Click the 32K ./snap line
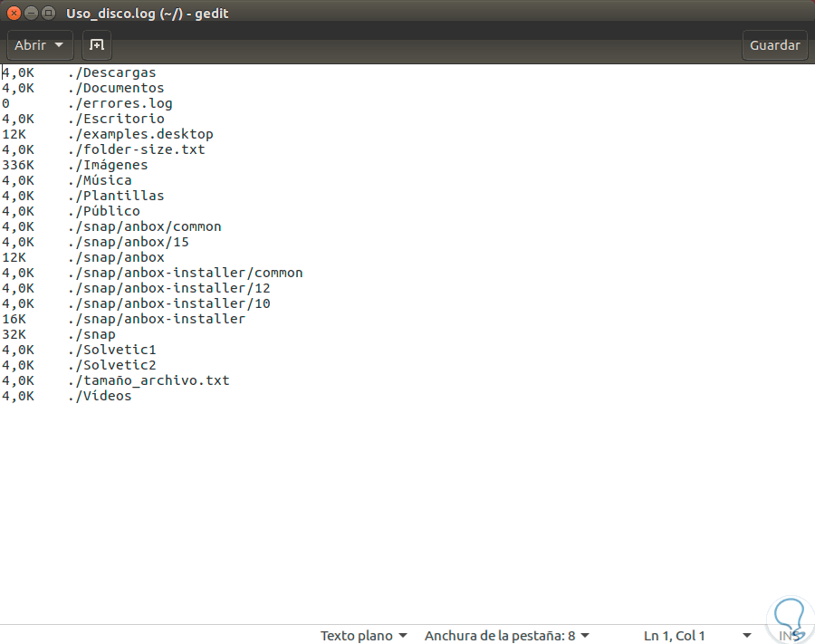The width and height of the screenshot is (815, 644). pos(59,334)
